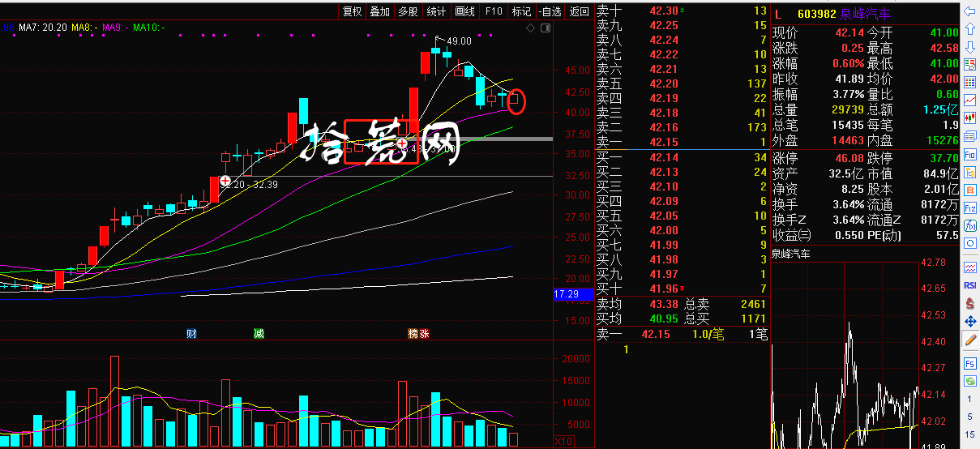
Task: Click sell-five volume 137
Action: [x=756, y=83]
